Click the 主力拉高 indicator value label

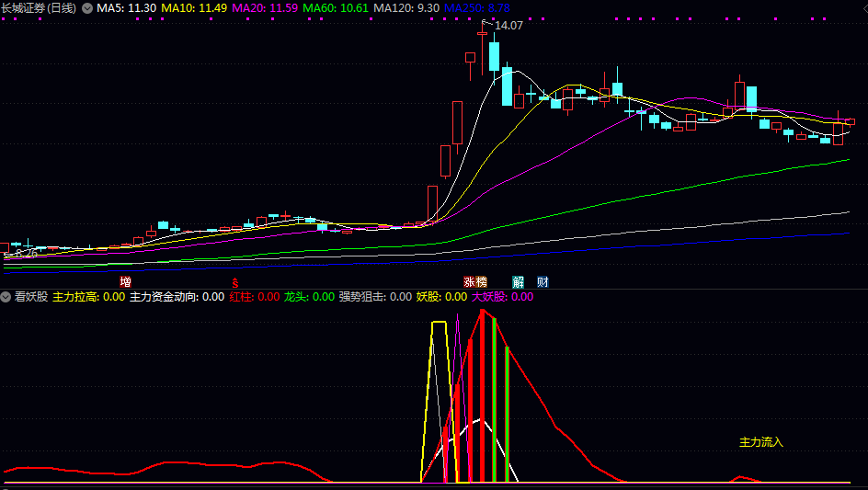point(88,297)
